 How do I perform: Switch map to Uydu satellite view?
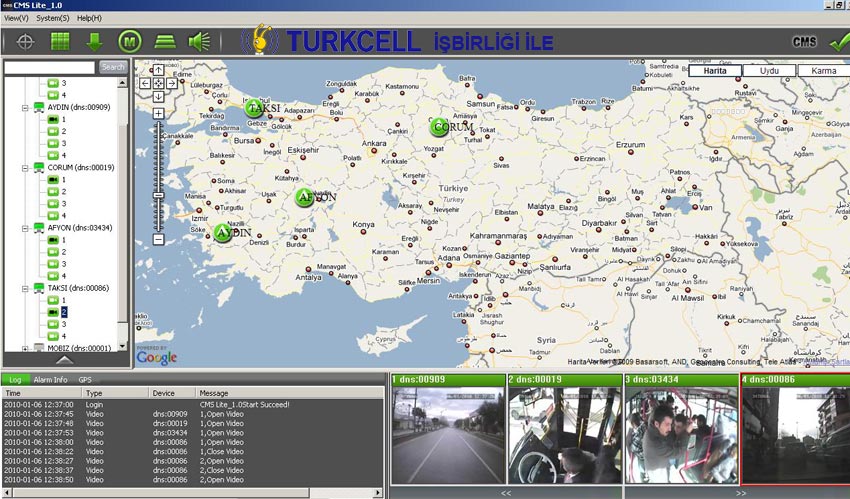pos(769,70)
